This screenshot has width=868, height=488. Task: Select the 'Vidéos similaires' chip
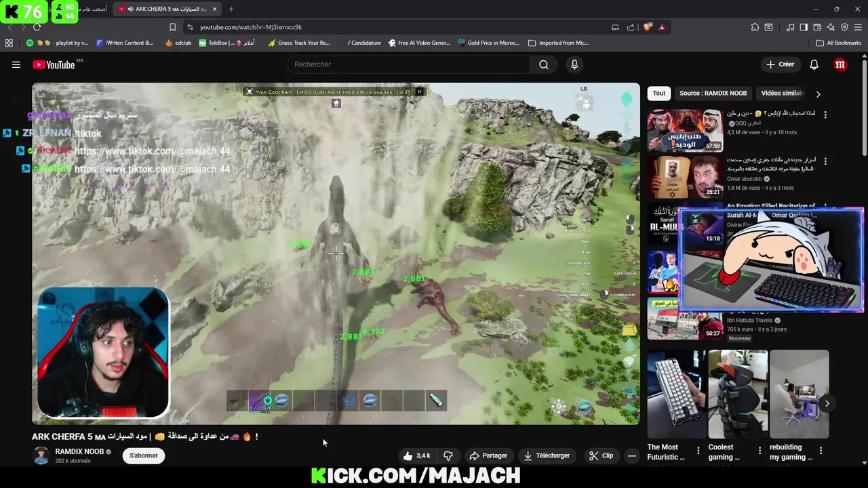tap(781, 94)
